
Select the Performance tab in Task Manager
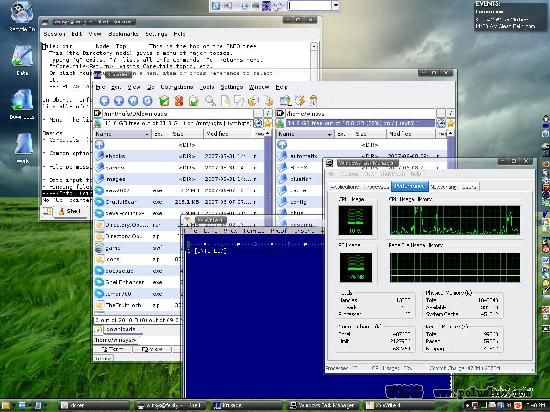(x=410, y=186)
